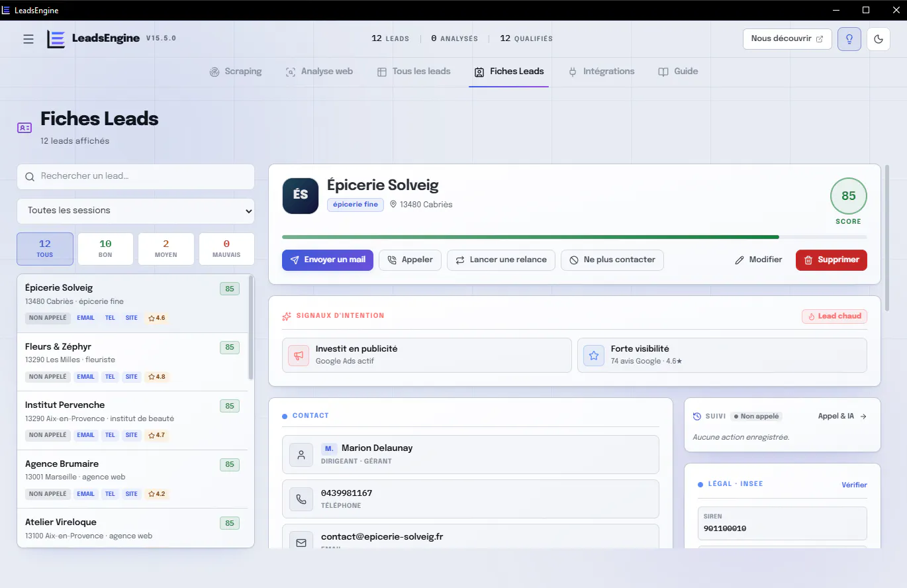The height and width of the screenshot is (588, 907).
Task: Click the contact@epicerie-solveig.fr email text
Action: (x=382, y=537)
